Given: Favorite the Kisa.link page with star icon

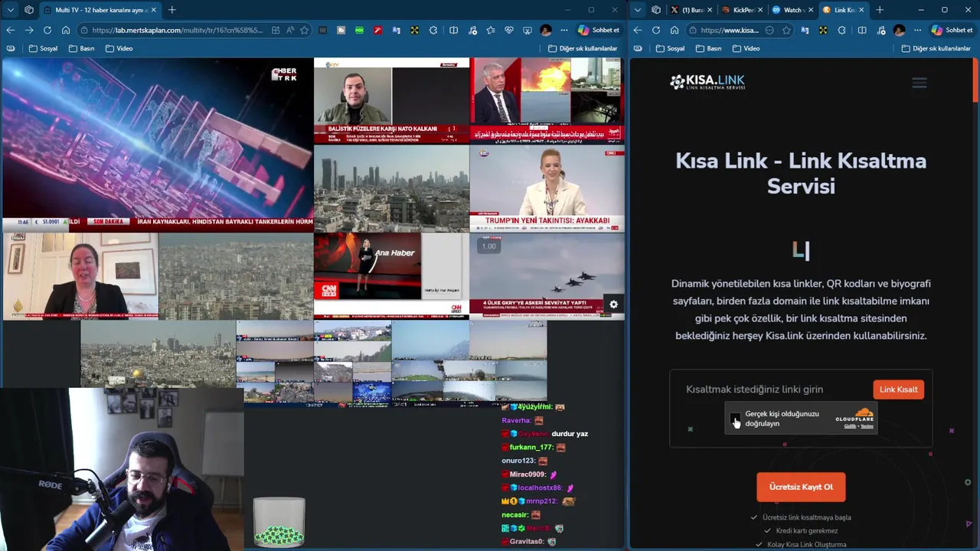Looking at the screenshot, I should (x=786, y=30).
